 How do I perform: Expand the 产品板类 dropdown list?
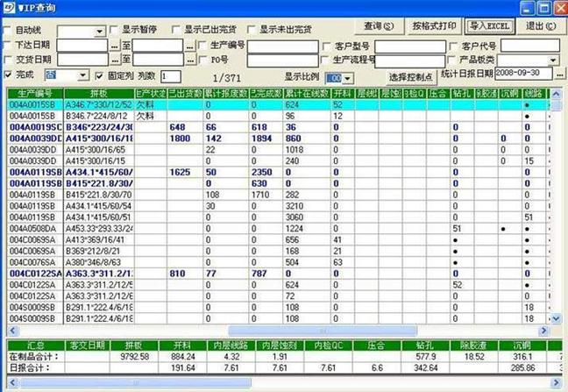coord(553,61)
